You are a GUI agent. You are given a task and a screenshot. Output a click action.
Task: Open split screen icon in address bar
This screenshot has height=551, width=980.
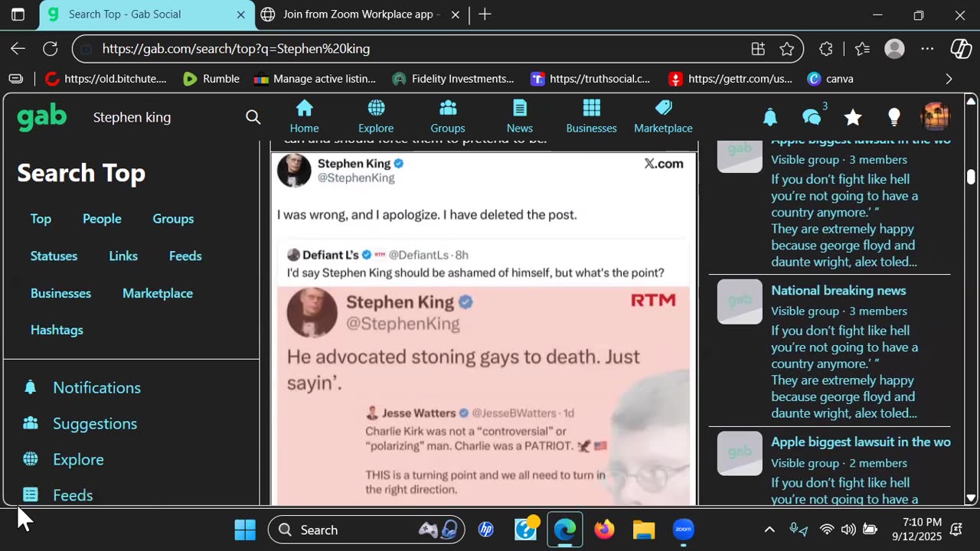(x=758, y=49)
